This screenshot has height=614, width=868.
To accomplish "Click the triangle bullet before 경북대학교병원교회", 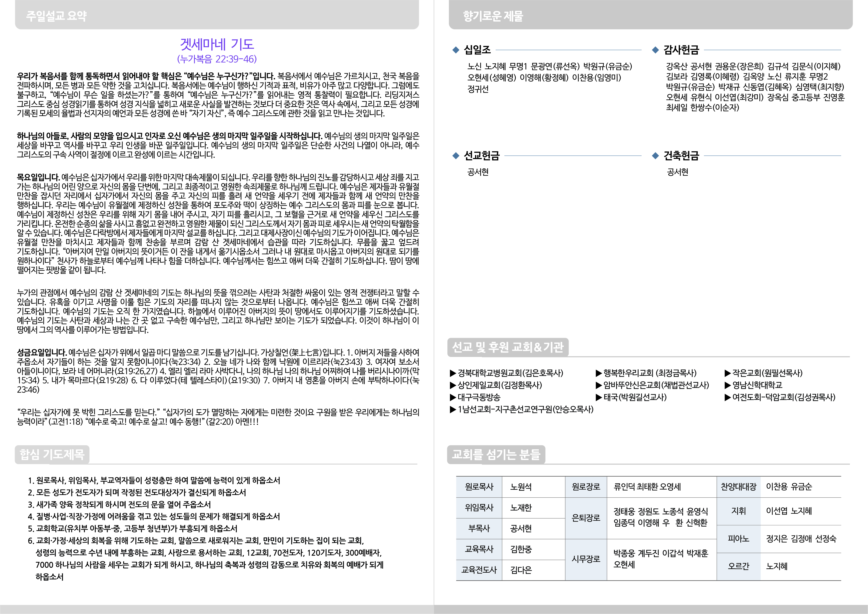I will tap(453, 373).
